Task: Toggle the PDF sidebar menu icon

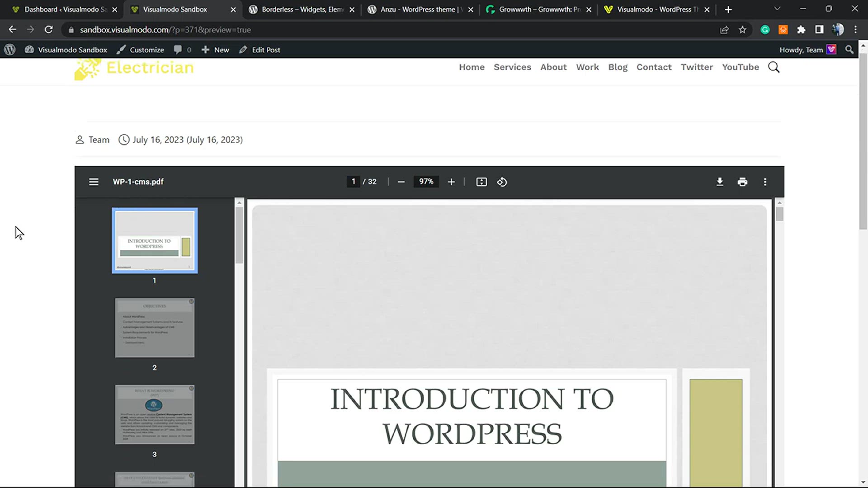Action: (94, 182)
